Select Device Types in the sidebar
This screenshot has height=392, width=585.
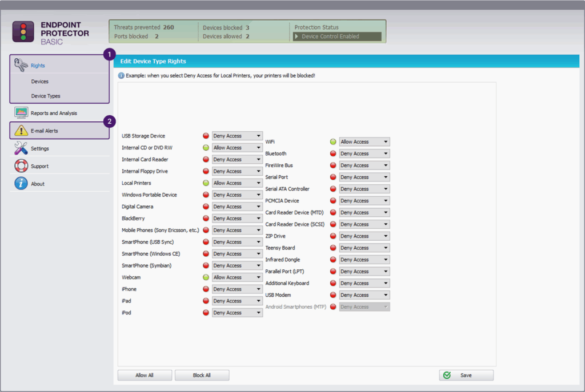coord(46,96)
